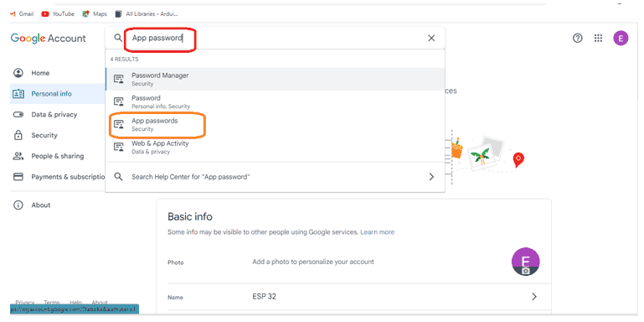Click the footer Privacy link
The width and height of the screenshot is (644, 322).
(x=25, y=302)
